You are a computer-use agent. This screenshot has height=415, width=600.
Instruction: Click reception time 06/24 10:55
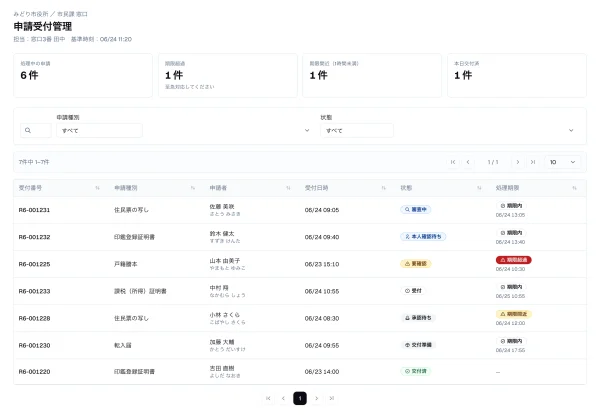pos(322,291)
